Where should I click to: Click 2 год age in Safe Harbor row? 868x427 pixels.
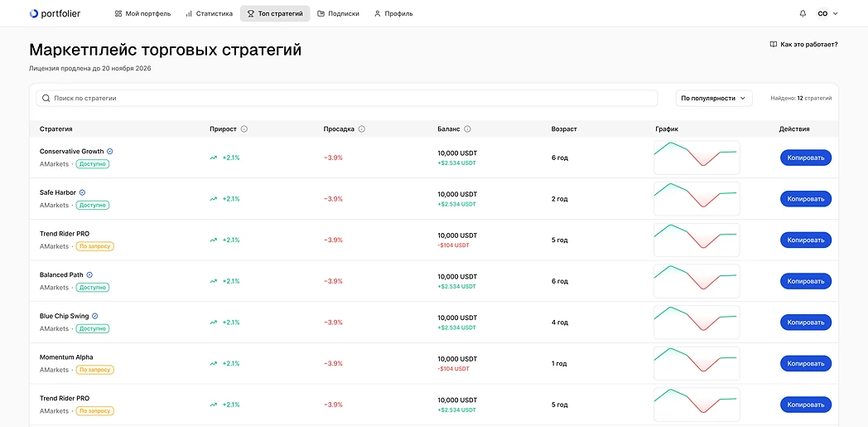point(560,199)
